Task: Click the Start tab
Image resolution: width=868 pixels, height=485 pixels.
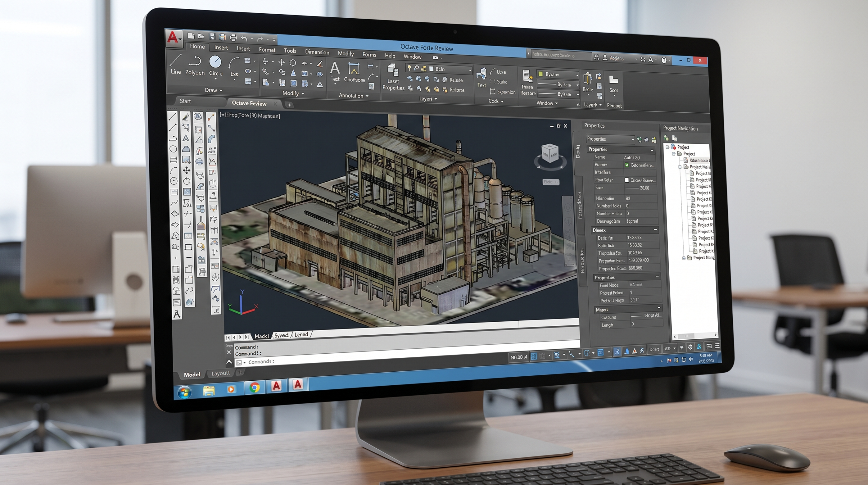Action: tap(185, 101)
